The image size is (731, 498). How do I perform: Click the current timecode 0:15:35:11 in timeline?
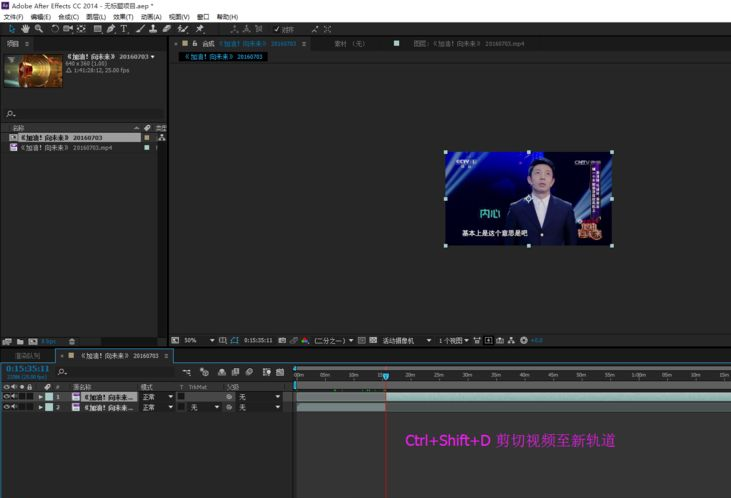click(28, 369)
